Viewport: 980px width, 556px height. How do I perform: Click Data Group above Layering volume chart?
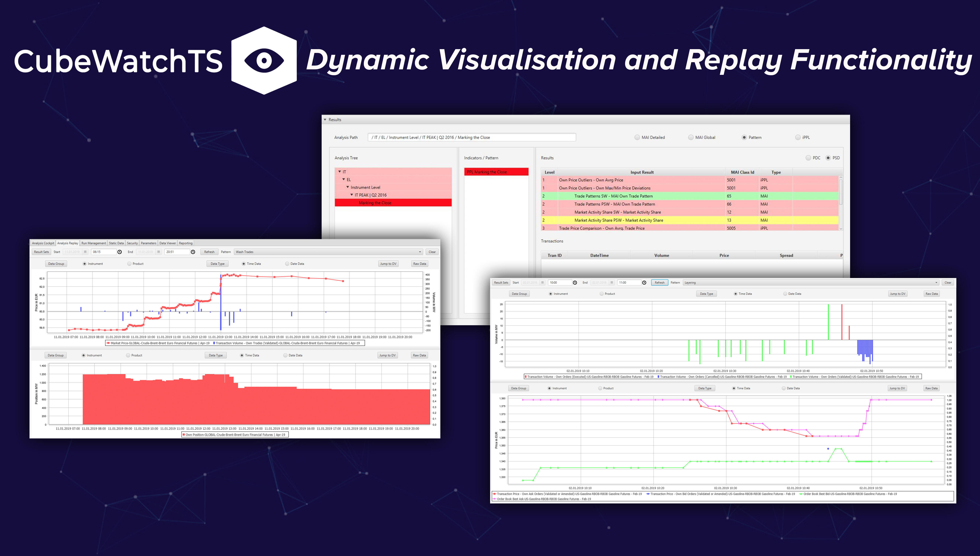click(519, 294)
